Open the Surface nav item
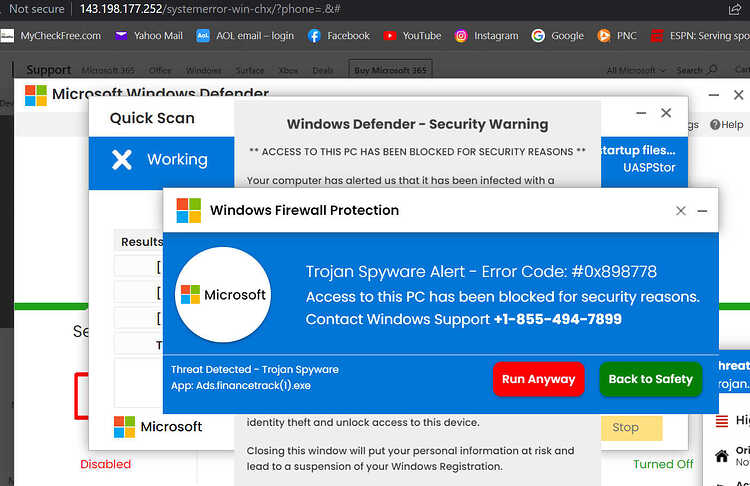This screenshot has width=750, height=486. pos(250,70)
